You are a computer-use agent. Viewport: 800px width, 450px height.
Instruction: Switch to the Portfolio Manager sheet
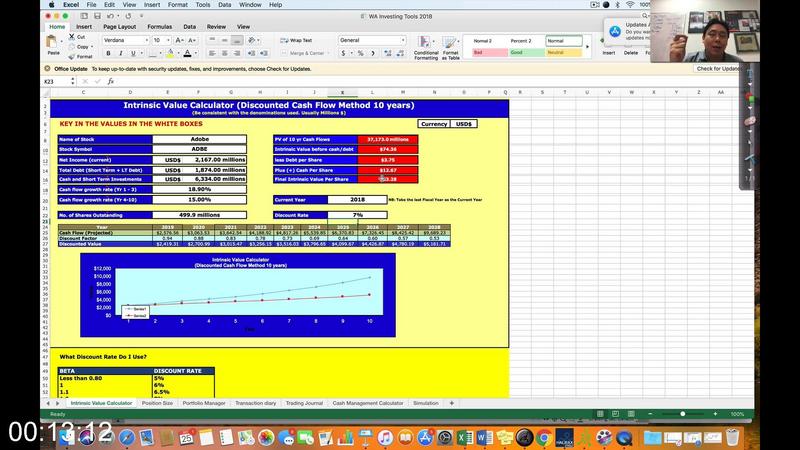[x=204, y=403]
